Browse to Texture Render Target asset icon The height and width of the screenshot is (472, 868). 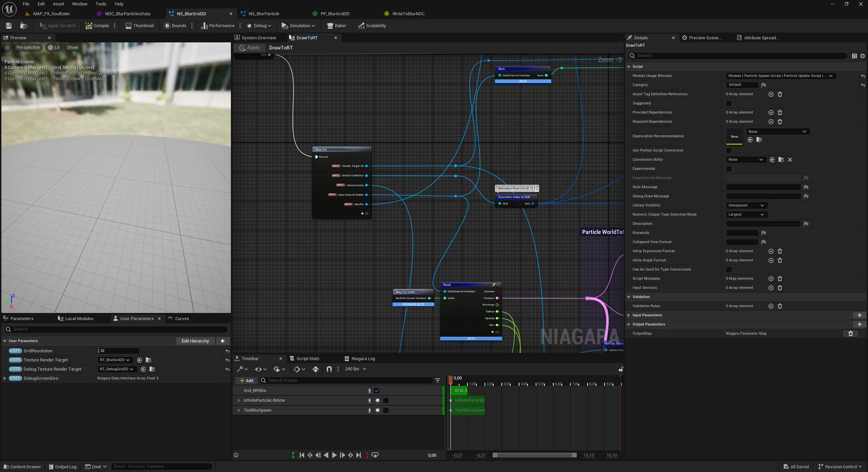(148, 360)
